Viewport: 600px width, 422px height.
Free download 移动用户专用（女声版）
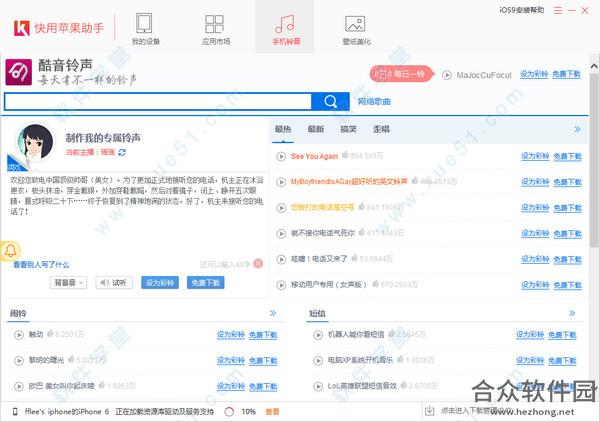click(x=567, y=285)
